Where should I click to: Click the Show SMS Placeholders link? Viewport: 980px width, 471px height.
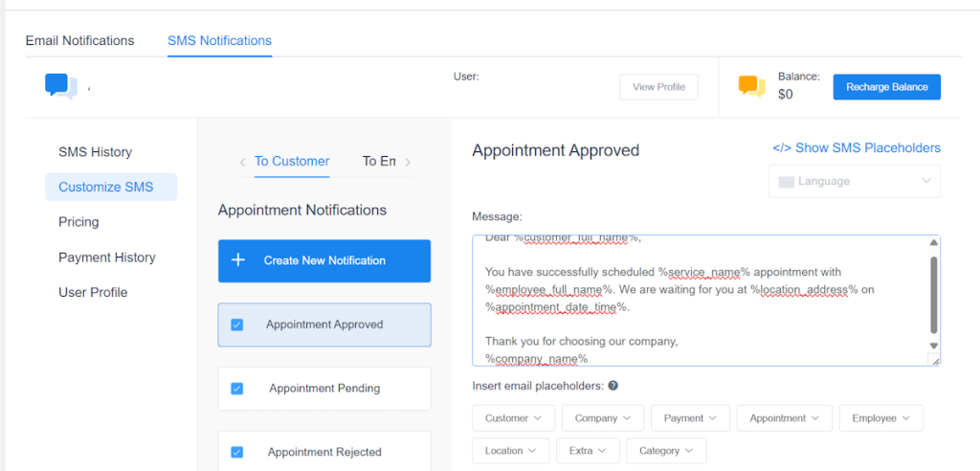(856, 147)
